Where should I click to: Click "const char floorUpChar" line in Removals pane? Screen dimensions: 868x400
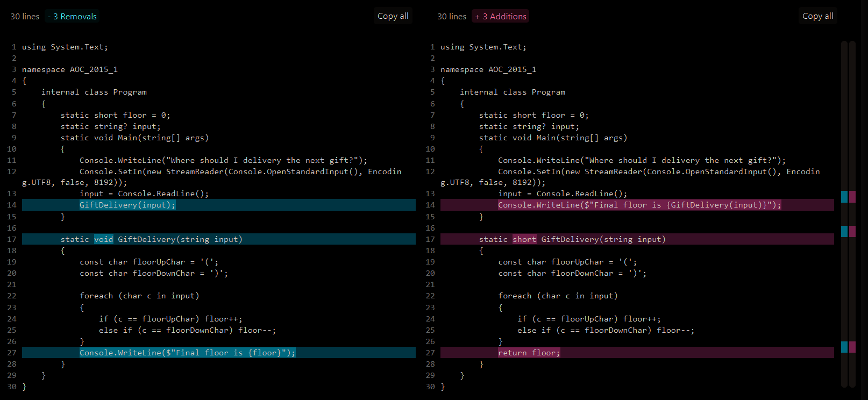pyautogui.click(x=149, y=262)
